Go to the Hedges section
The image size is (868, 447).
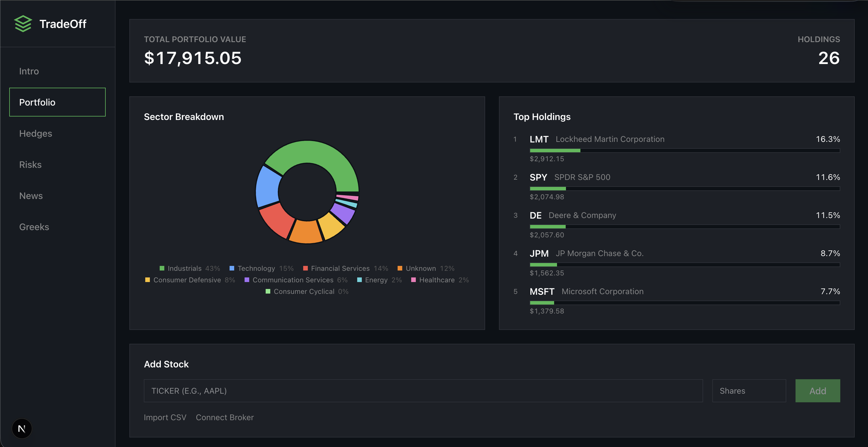[x=36, y=133]
